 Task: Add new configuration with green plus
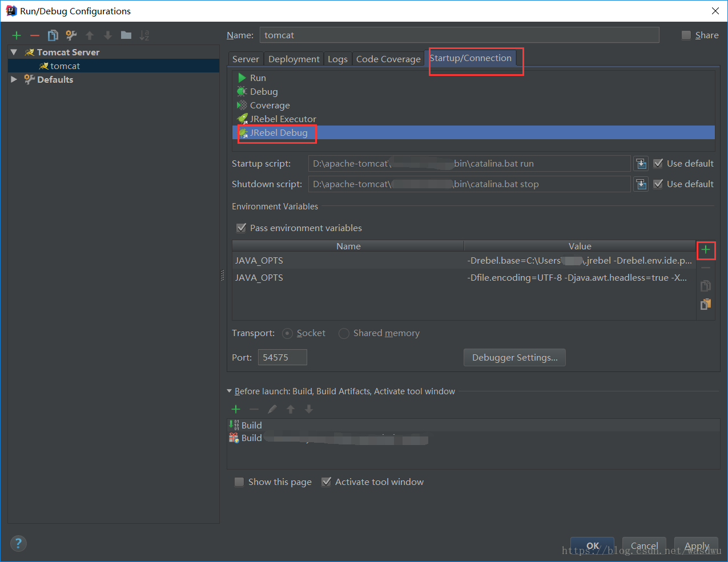(x=17, y=35)
